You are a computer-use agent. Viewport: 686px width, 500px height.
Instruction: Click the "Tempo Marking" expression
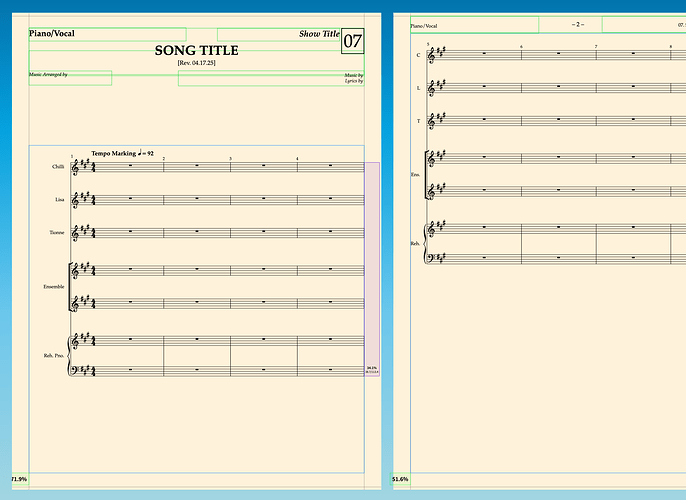(x=114, y=153)
